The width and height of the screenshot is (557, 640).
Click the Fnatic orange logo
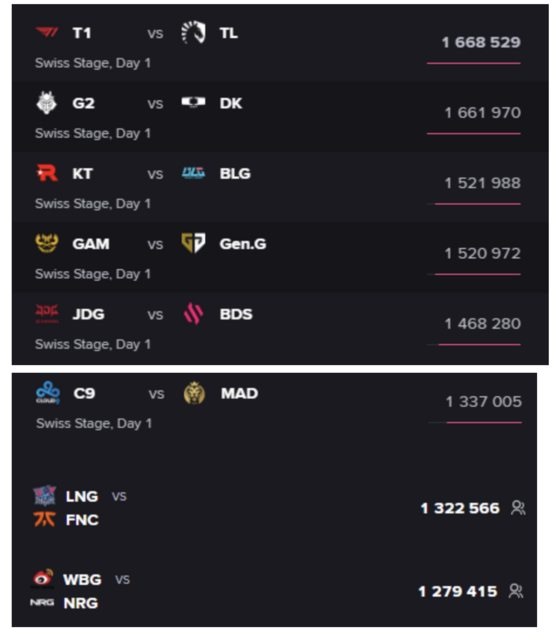point(44,519)
